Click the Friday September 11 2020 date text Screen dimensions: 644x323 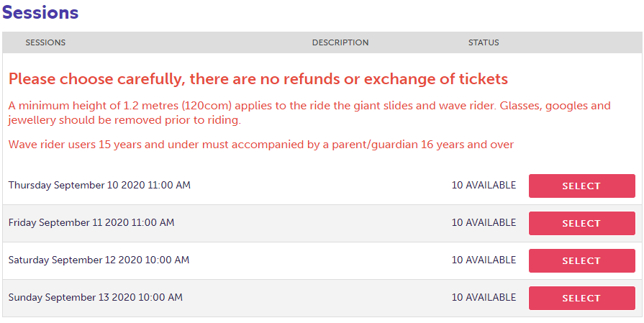pyautogui.click(x=91, y=223)
